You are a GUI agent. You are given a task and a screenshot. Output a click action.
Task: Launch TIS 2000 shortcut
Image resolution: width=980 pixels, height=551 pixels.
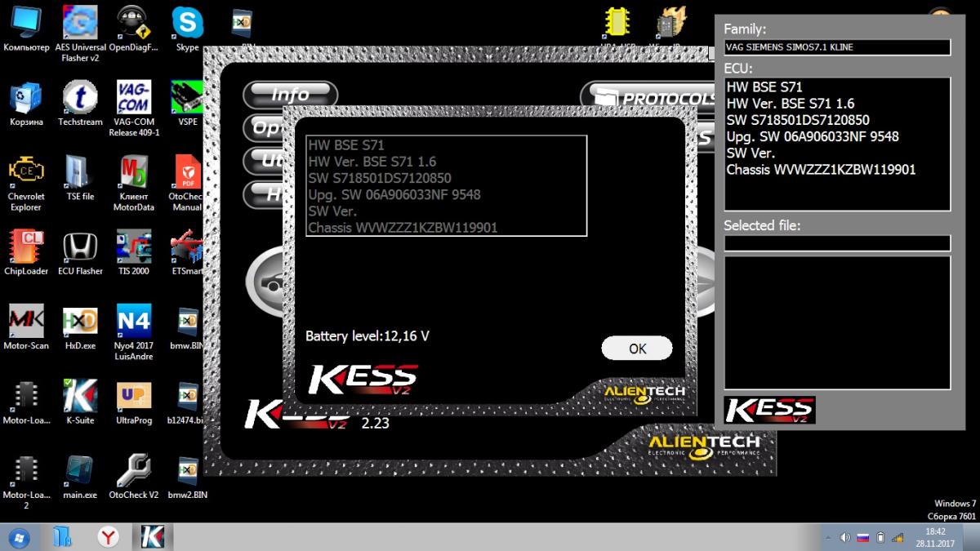133,253
